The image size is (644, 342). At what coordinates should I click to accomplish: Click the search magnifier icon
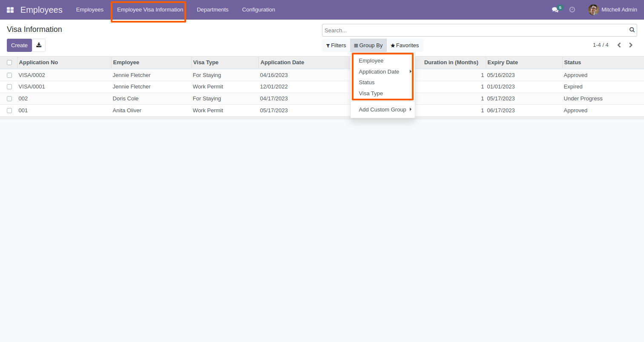(x=632, y=30)
